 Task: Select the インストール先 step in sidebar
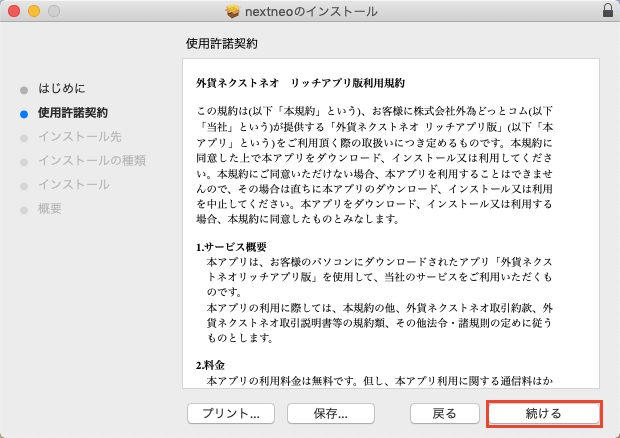click(80, 136)
